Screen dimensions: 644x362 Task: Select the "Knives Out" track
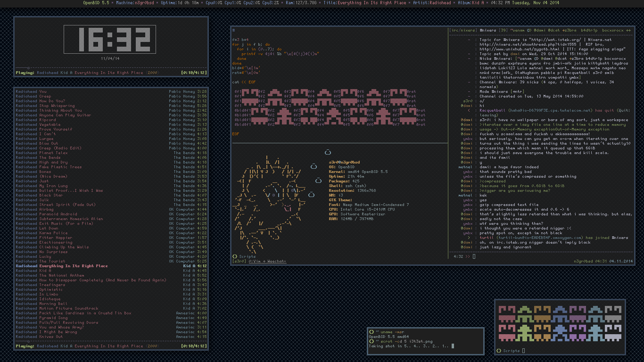111,337
